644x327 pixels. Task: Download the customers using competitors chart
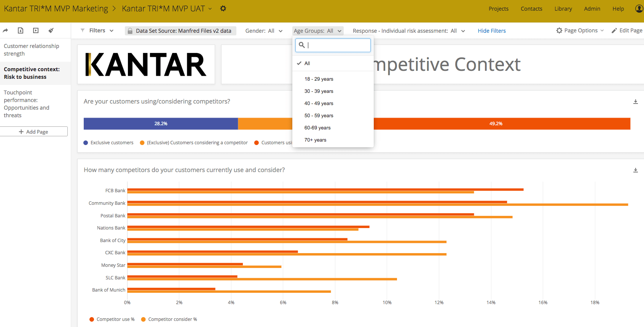[x=635, y=102]
